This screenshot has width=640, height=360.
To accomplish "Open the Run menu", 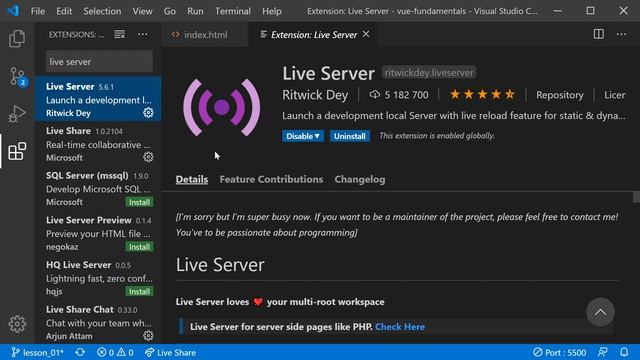I will coord(195,11).
